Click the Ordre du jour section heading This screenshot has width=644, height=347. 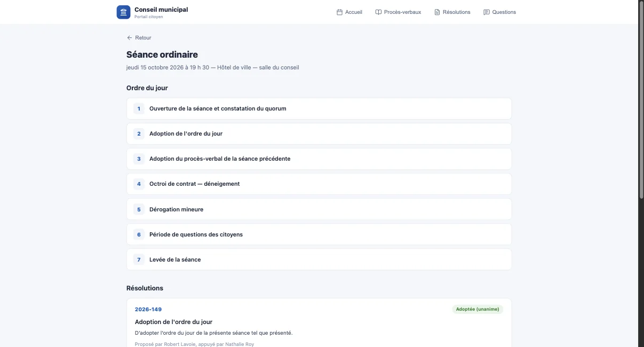click(x=147, y=88)
